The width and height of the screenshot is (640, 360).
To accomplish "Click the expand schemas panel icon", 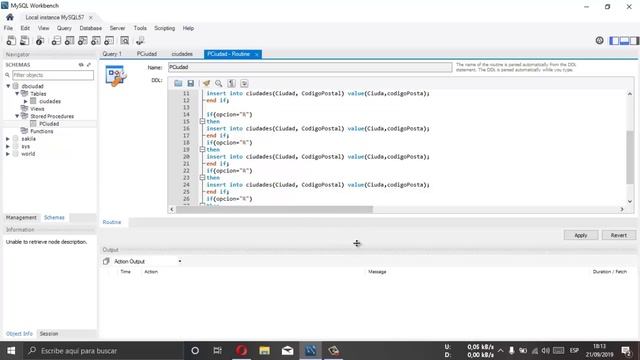I will point(89,64).
